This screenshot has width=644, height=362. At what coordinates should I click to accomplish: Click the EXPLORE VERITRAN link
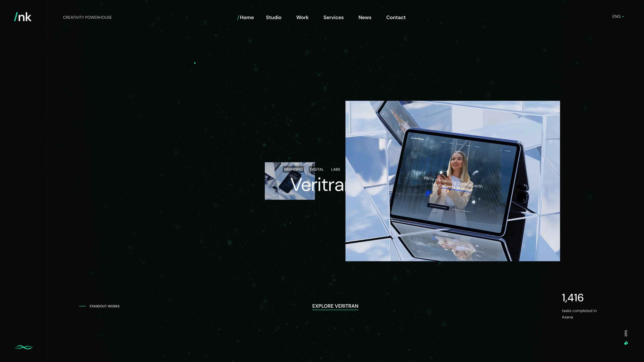pyautogui.click(x=335, y=306)
